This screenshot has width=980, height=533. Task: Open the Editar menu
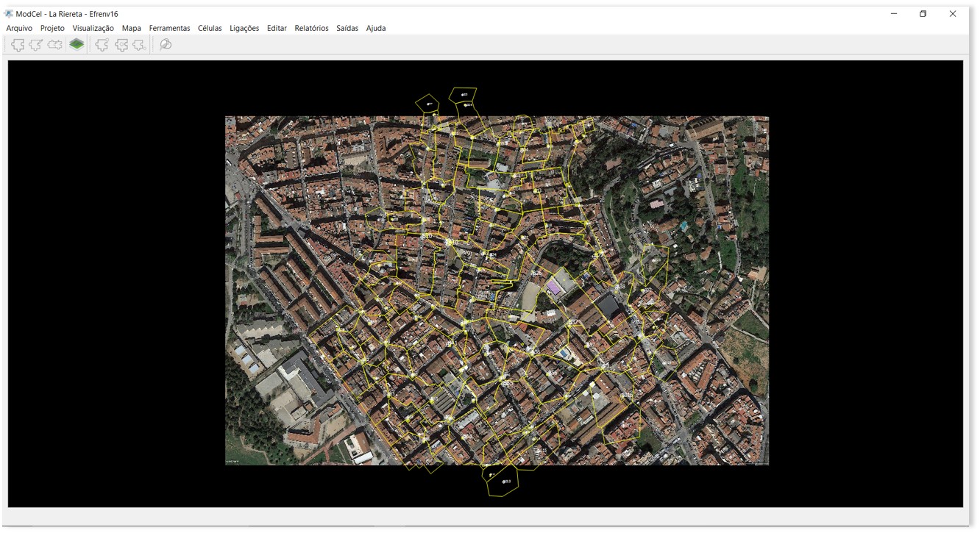(277, 28)
